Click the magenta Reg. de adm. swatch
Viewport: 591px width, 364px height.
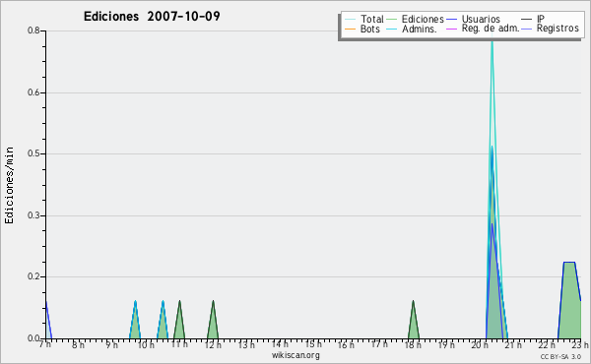(x=451, y=29)
